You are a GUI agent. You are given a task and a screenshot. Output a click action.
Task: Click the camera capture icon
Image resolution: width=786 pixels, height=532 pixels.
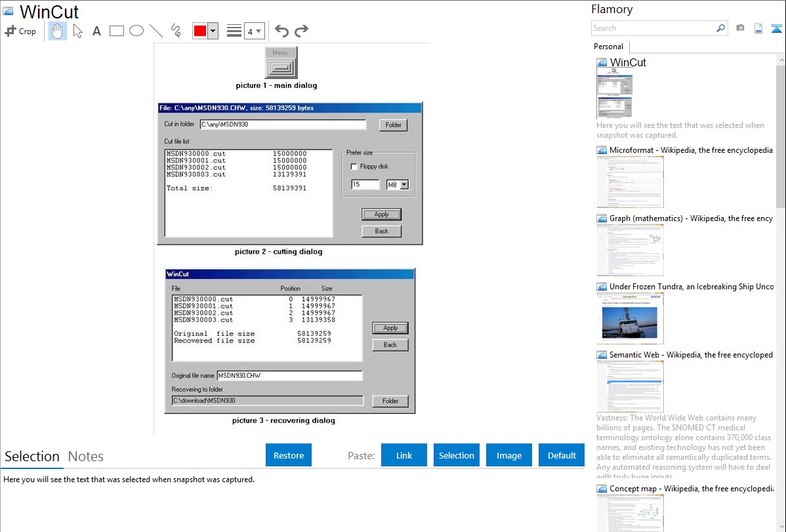740,28
